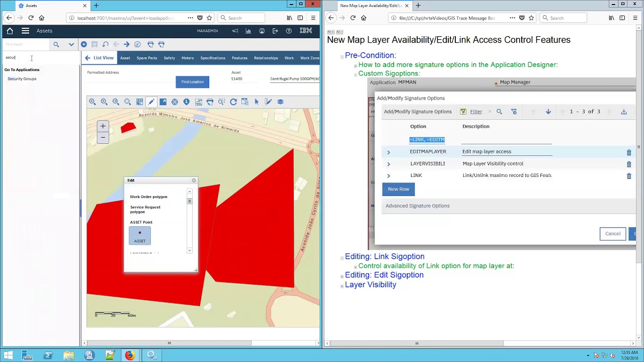Open Firefox from the Windows taskbar
Screen dimensions: 644x362
pyautogui.click(x=130, y=355)
